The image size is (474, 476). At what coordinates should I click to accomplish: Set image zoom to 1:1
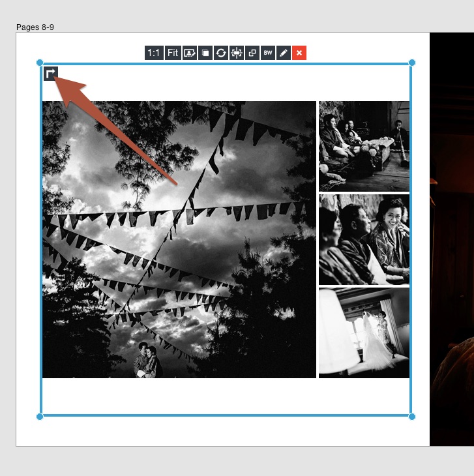pos(154,53)
